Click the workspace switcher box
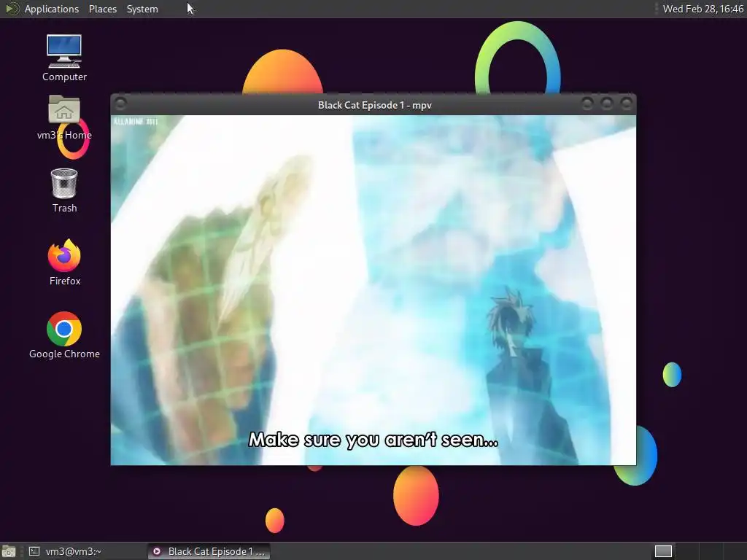747x560 pixels. pyautogui.click(x=663, y=551)
